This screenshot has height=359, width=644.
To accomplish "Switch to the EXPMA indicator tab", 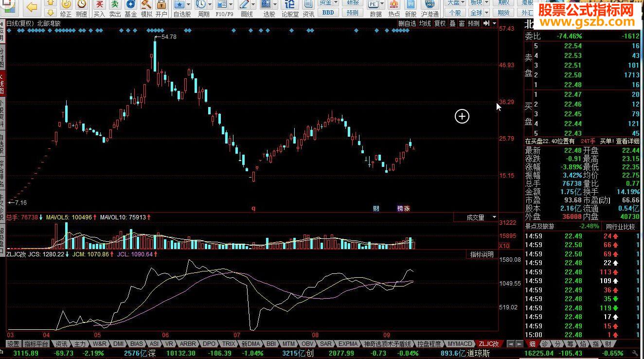I will pyautogui.click(x=348, y=344).
